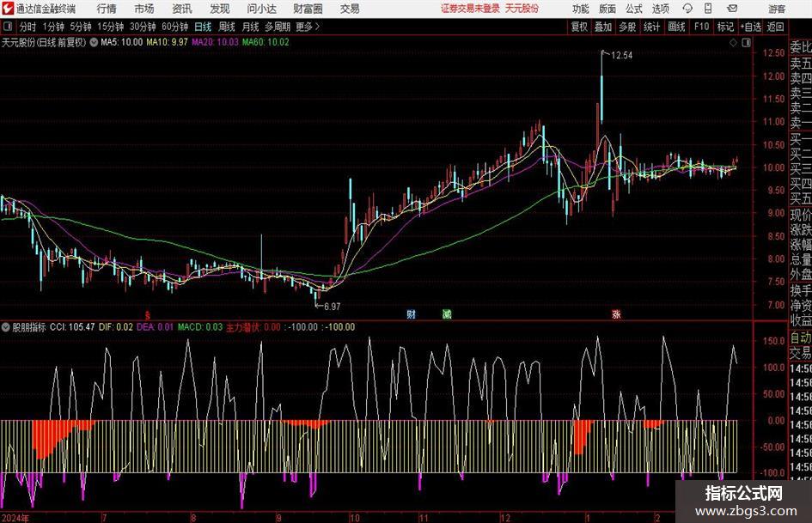Open the mail envelope icon
The width and height of the screenshot is (812, 523).
pyautogui.click(x=732, y=9)
